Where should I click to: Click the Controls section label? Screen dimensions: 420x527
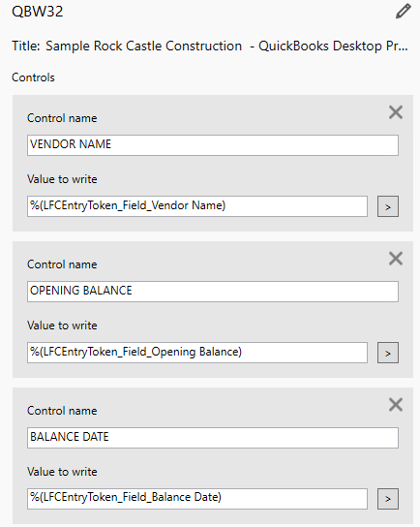coord(33,77)
